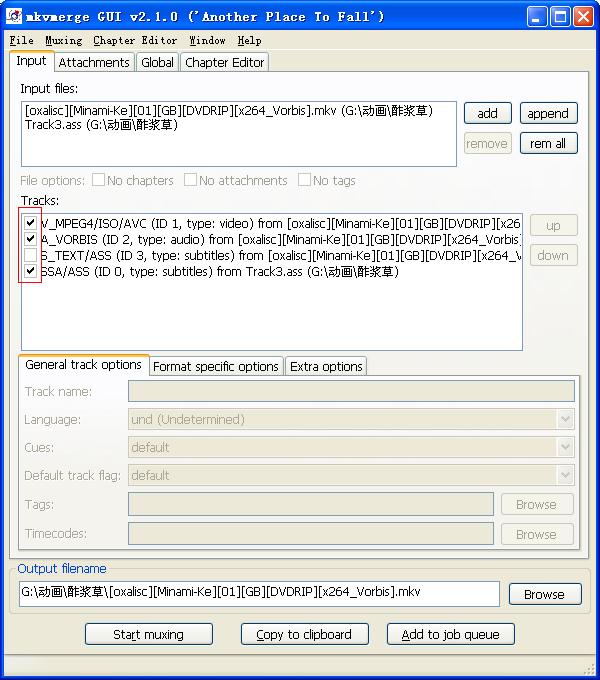The image size is (600, 680).
Task: Uncheck the Track3.ass subtitles track checkbox
Action: coord(31,271)
